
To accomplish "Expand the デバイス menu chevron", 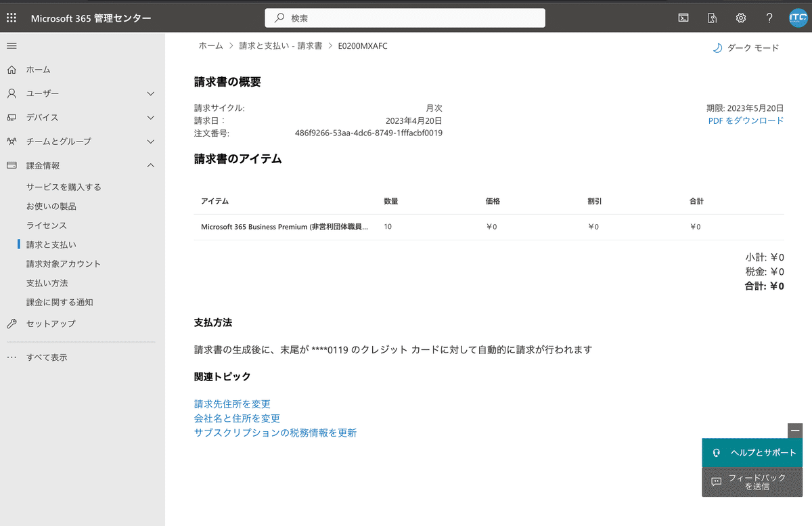I will pyautogui.click(x=151, y=117).
